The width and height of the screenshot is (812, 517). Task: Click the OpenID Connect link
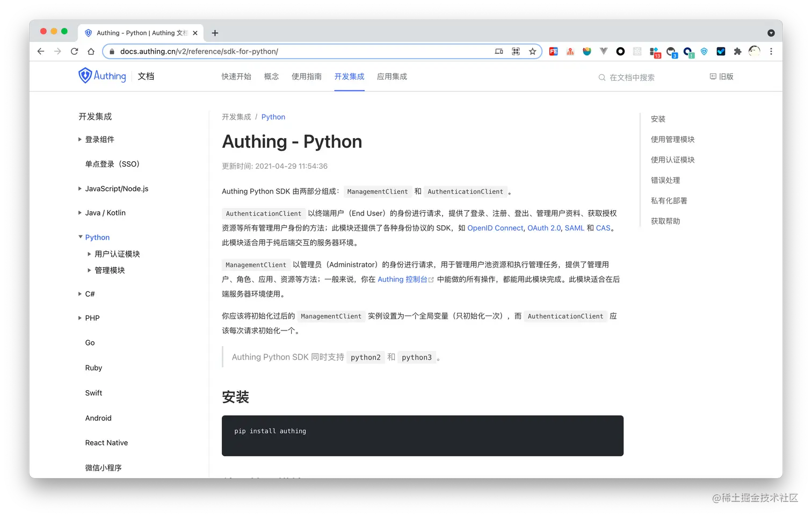point(495,228)
